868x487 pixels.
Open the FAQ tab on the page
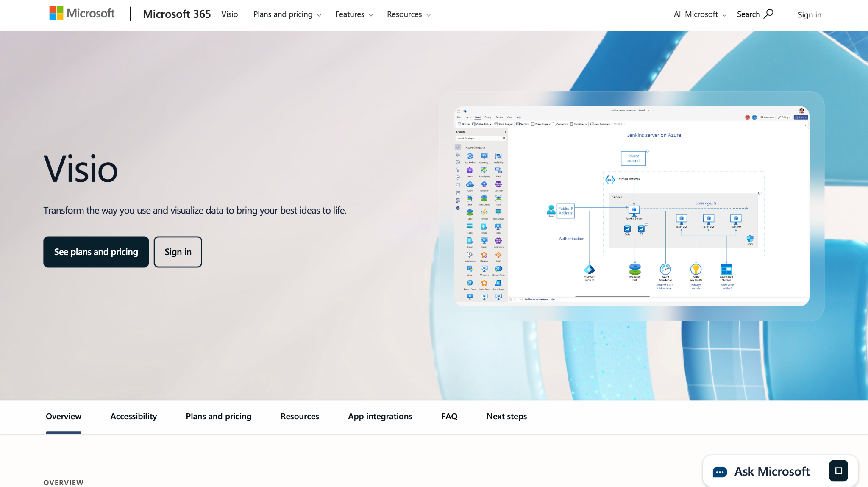pos(449,416)
